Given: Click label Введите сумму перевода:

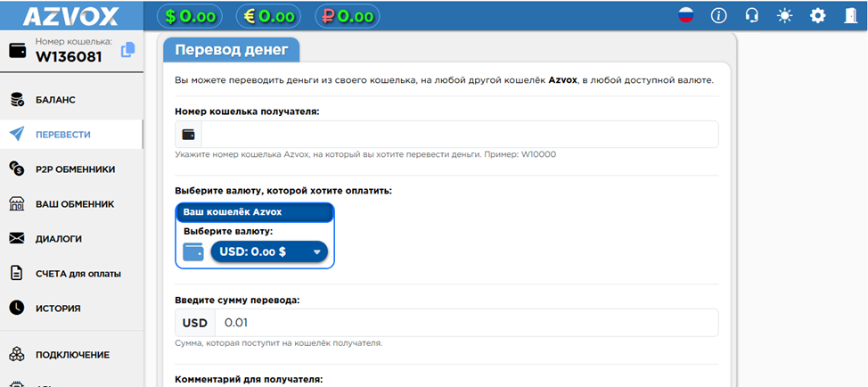Looking at the screenshot, I should point(237,301).
